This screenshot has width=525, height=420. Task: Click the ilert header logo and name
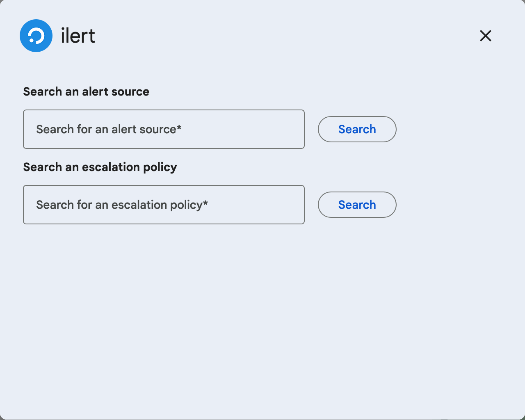click(58, 36)
